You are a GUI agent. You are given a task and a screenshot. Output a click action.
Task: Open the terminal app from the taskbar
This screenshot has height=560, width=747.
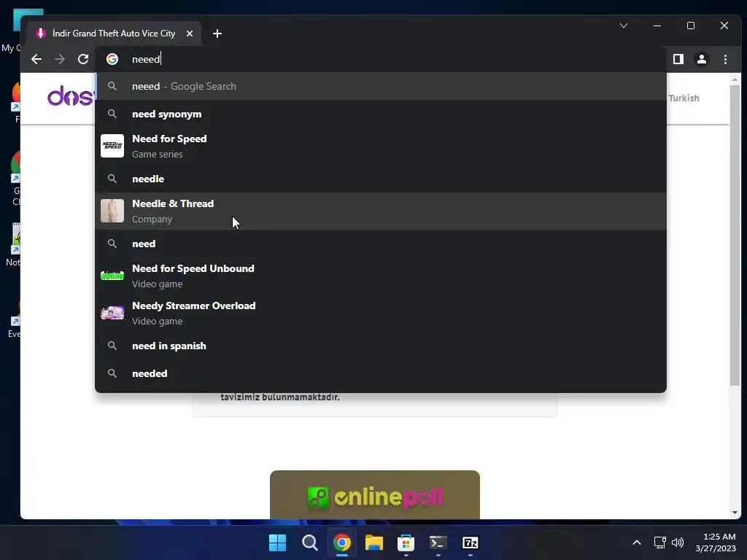tap(438, 542)
